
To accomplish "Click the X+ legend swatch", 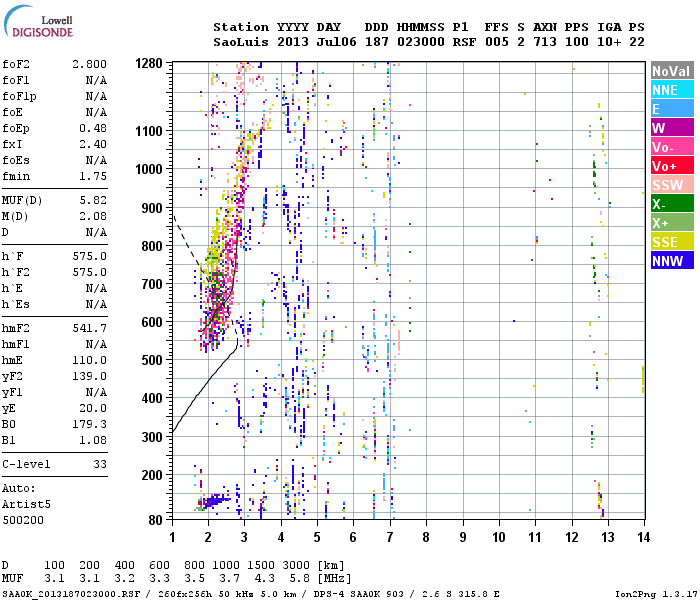I will (672, 223).
